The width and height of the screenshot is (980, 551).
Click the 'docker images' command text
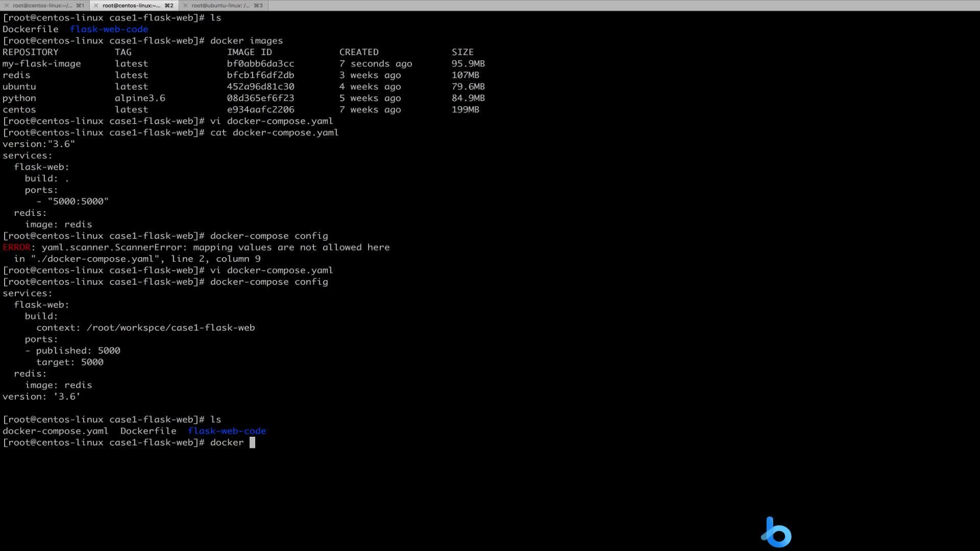pyautogui.click(x=247, y=41)
